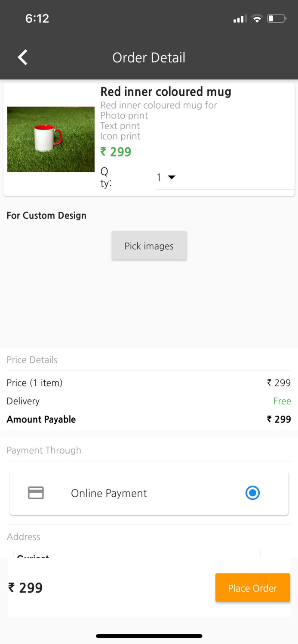Tap the Online Payment label

pyautogui.click(x=109, y=493)
